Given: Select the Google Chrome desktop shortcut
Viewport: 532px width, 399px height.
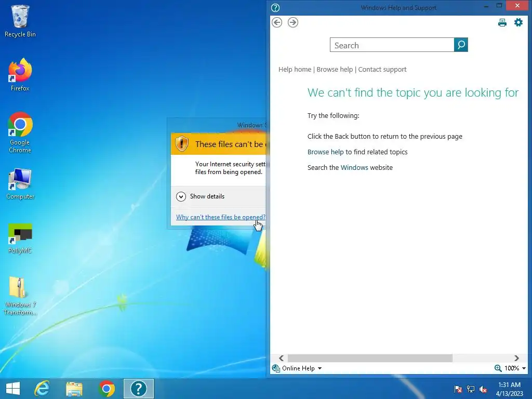Looking at the screenshot, I should pos(20,132).
